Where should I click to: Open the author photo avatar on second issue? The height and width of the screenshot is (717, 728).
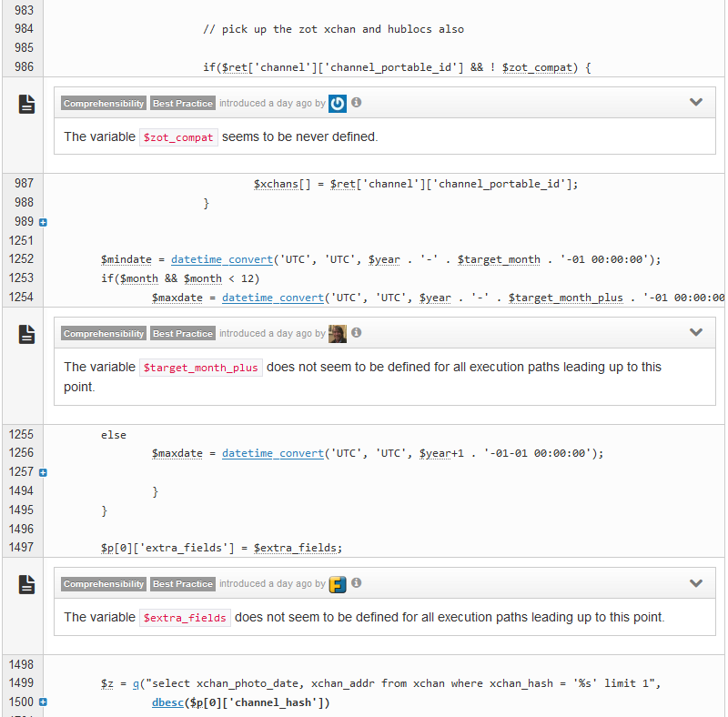tap(338, 334)
